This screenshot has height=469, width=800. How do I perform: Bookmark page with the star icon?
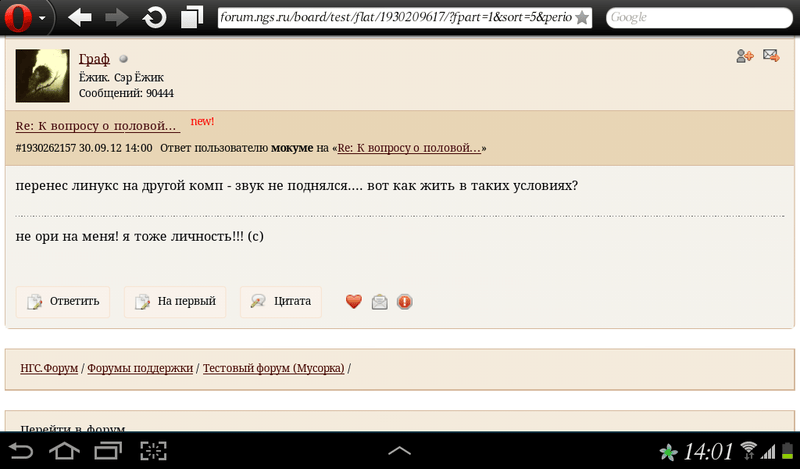582,18
